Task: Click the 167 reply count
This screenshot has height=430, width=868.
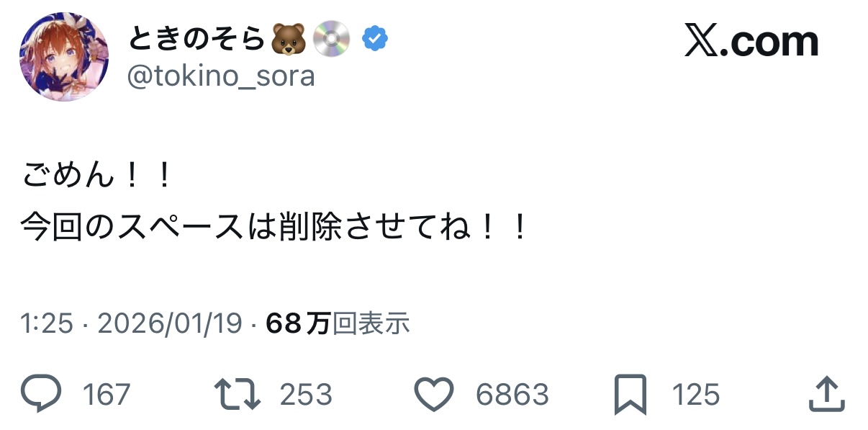Action: tap(107, 395)
